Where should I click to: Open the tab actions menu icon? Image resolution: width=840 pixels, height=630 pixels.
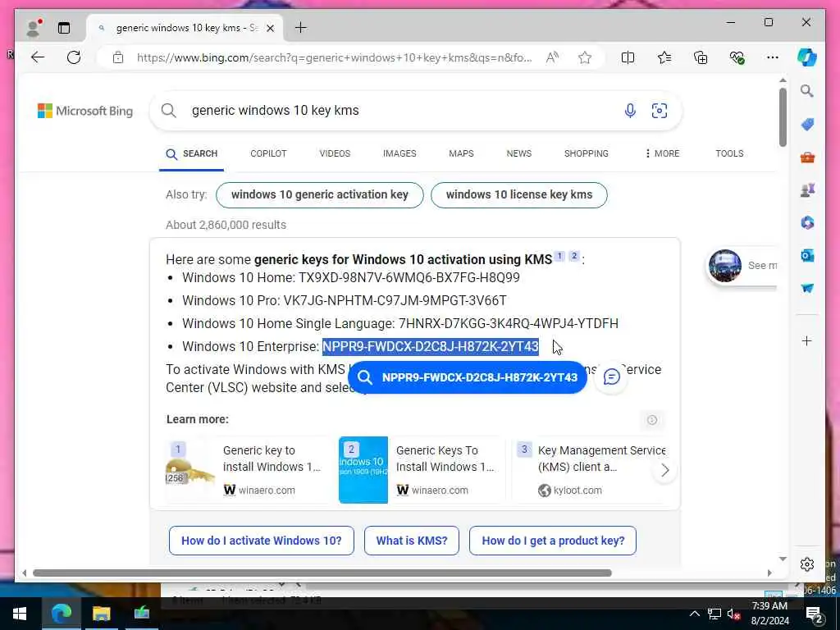(x=64, y=28)
